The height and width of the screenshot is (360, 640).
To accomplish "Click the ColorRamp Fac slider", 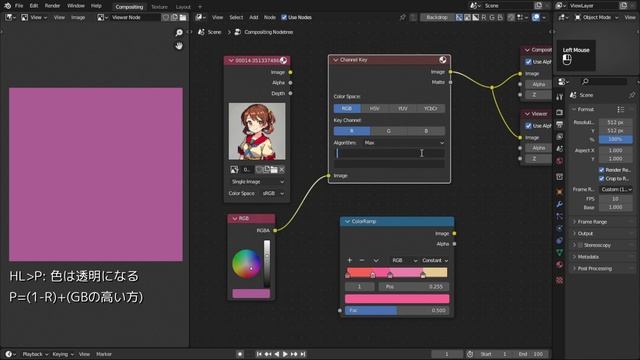I will pos(397,311).
